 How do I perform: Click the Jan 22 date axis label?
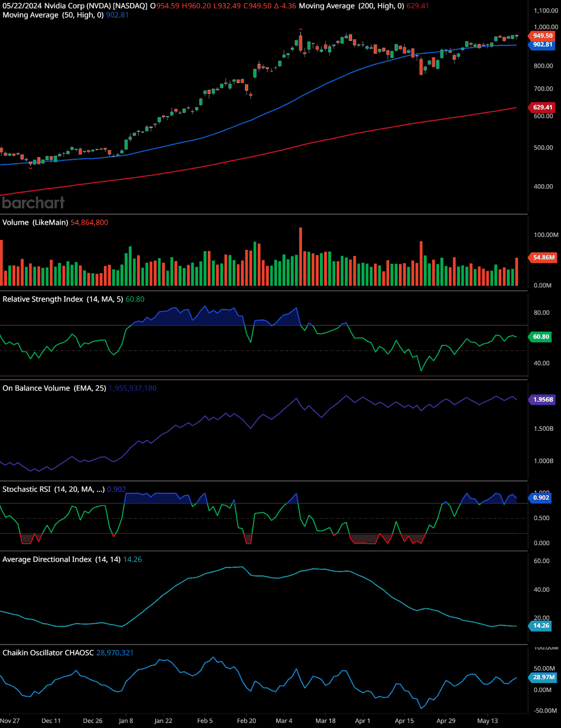coord(163,721)
